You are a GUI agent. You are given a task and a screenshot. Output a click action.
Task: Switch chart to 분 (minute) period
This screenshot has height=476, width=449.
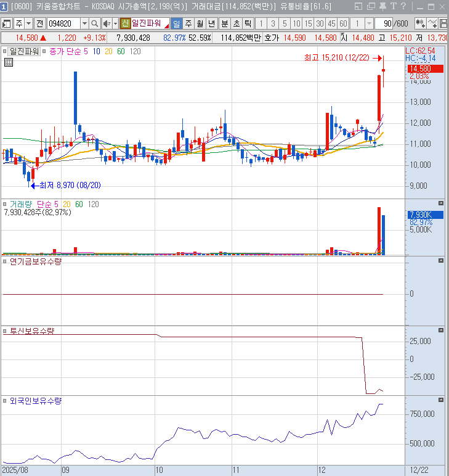224,23
